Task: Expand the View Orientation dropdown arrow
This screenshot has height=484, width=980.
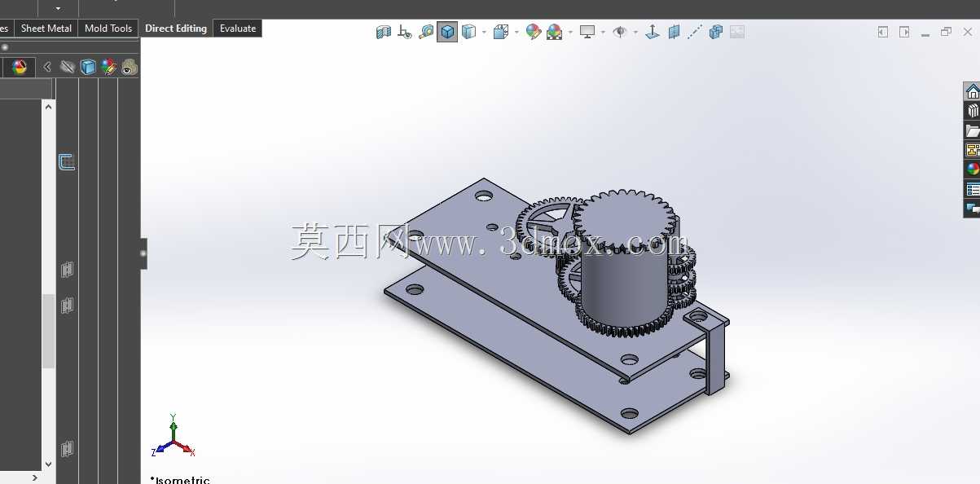Action: coord(484,33)
